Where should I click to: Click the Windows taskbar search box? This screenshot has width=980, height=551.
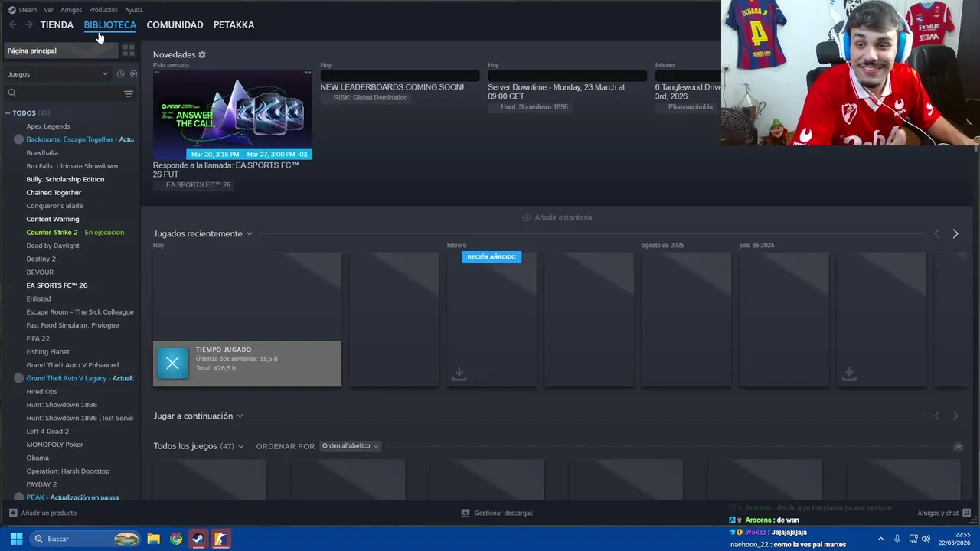86,539
